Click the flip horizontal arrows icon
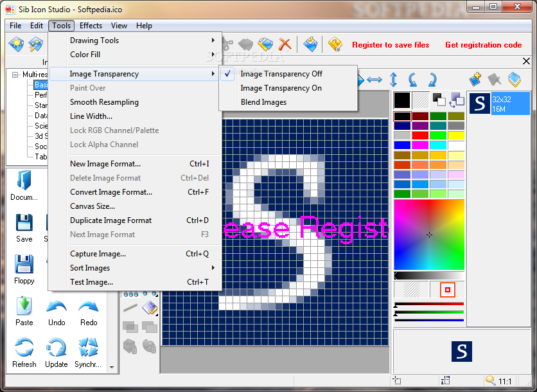This screenshot has width=537, height=392. click(374, 80)
